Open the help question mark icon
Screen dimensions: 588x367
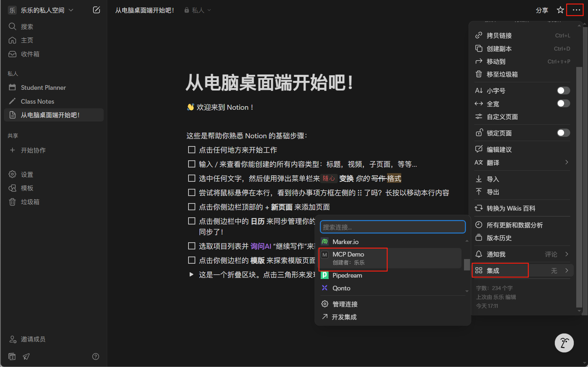click(96, 356)
